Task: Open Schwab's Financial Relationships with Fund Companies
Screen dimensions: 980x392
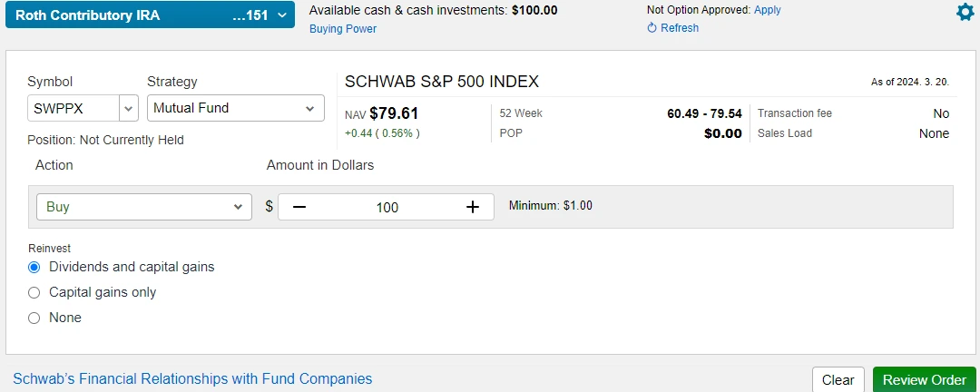Action: tap(192, 379)
